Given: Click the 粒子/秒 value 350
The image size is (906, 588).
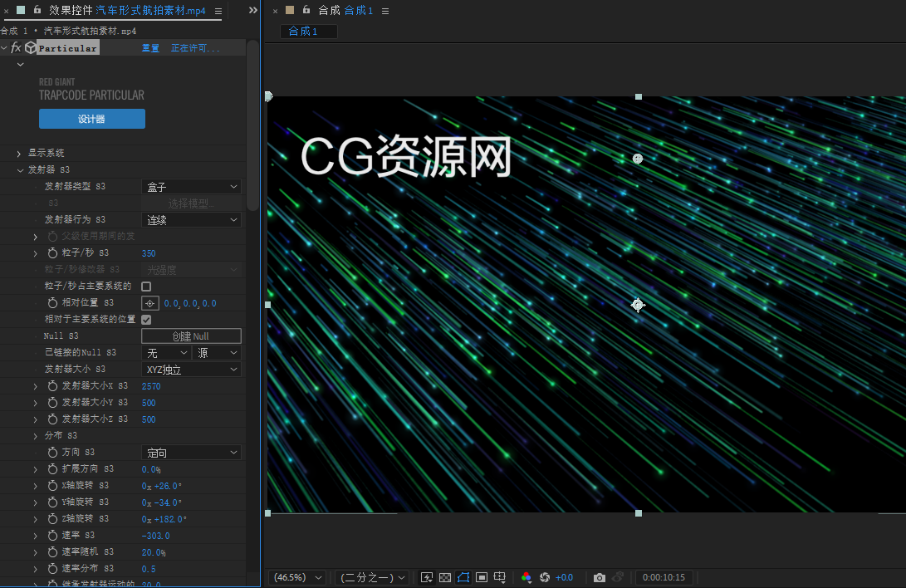Looking at the screenshot, I should click(x=149, y=253).
